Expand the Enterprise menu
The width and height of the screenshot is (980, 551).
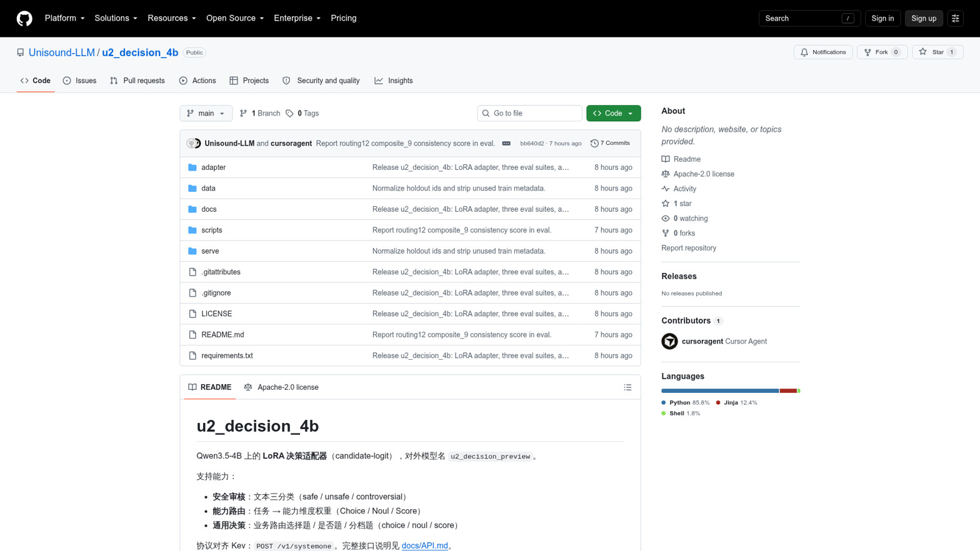[x=297, y=18]
